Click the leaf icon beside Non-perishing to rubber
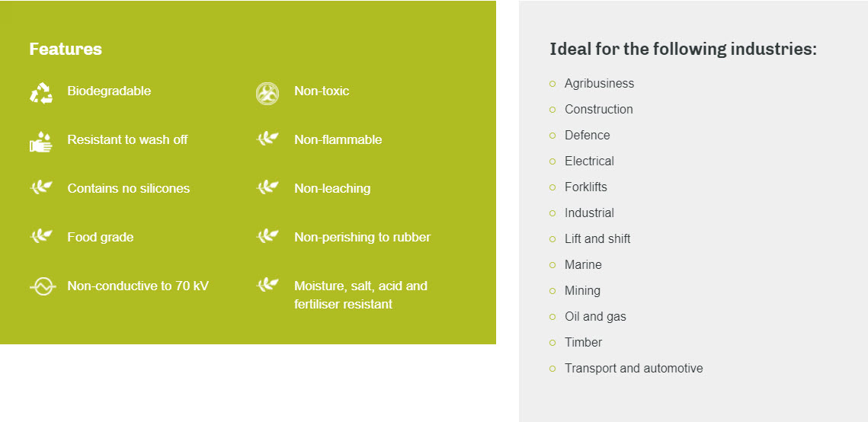868x422 pixels. [267, 236]
